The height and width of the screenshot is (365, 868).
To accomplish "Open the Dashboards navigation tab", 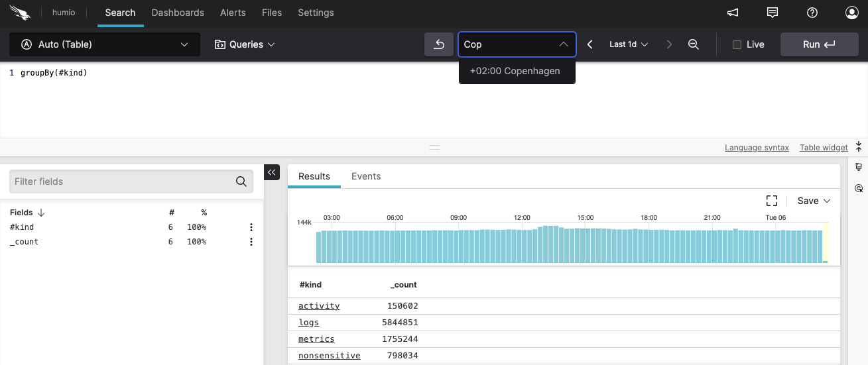I will [x=178, y=13].
